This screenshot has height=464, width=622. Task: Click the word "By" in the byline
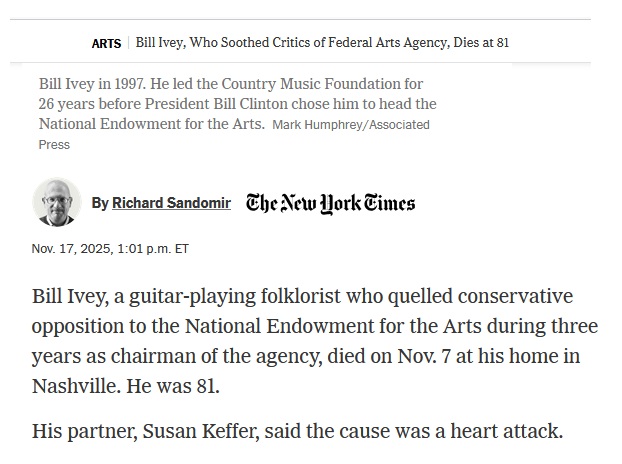(100, 203)
